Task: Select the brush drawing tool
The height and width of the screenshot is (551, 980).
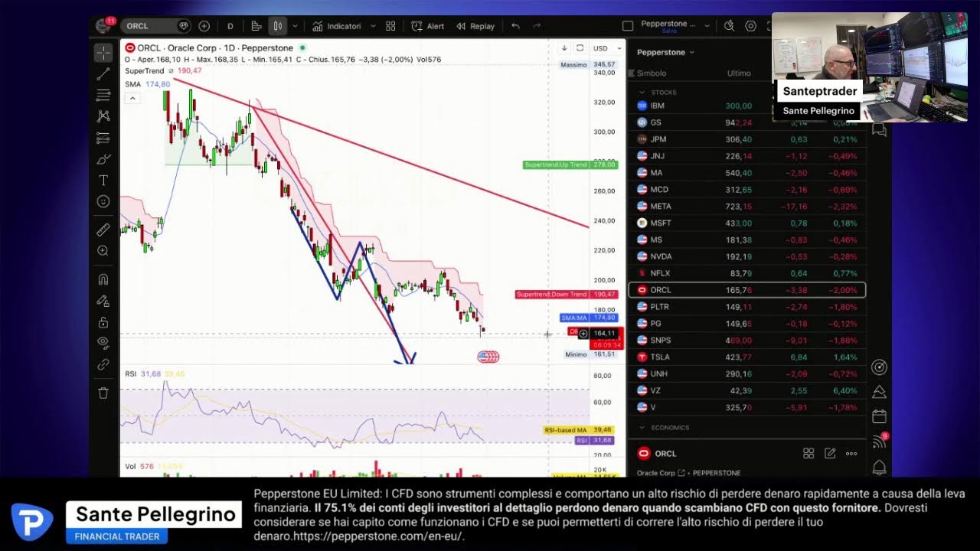Action: (x=103, y=159)
